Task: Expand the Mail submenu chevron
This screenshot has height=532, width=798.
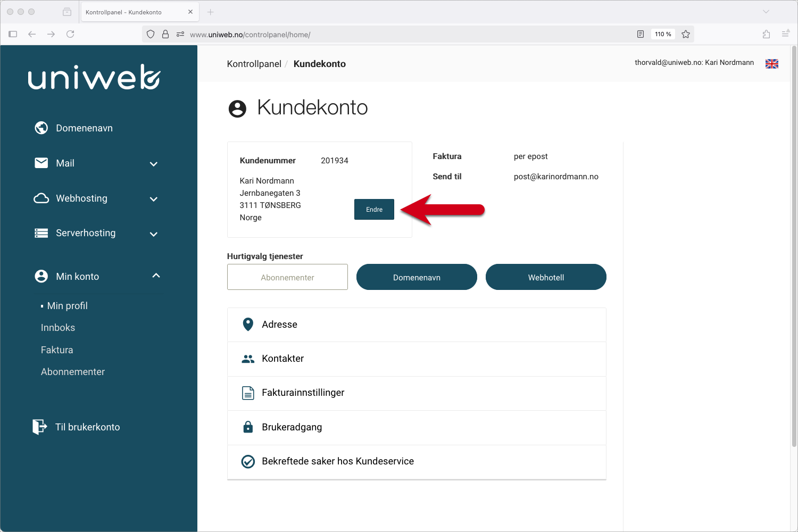Action: 154,164
